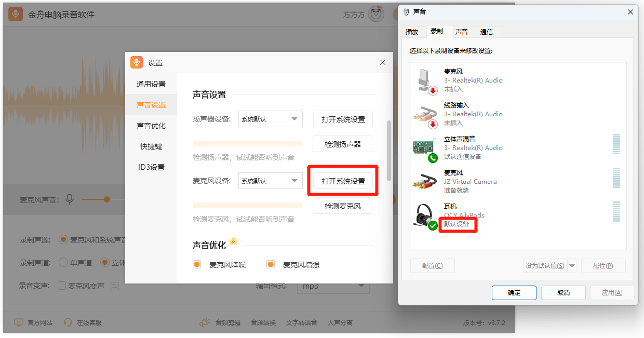Select the 单声道 radio button
644x338 pixels.
tap(63, 262)
